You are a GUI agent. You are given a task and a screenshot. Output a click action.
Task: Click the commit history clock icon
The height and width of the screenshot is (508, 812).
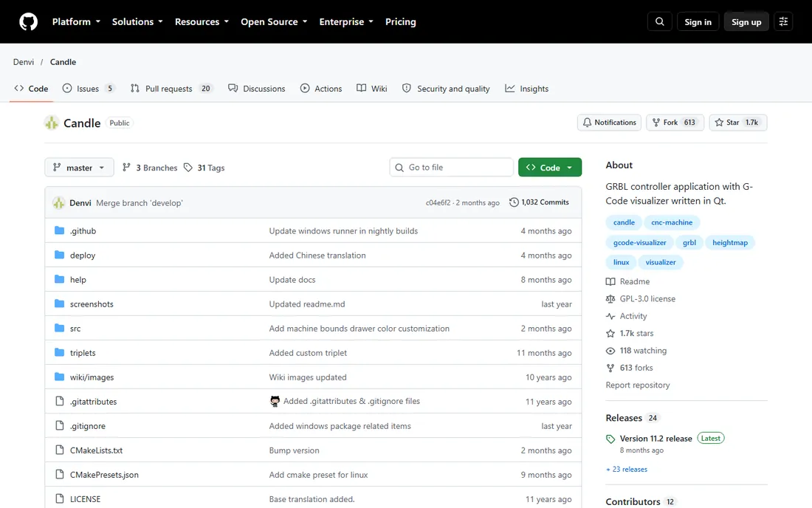514,202
